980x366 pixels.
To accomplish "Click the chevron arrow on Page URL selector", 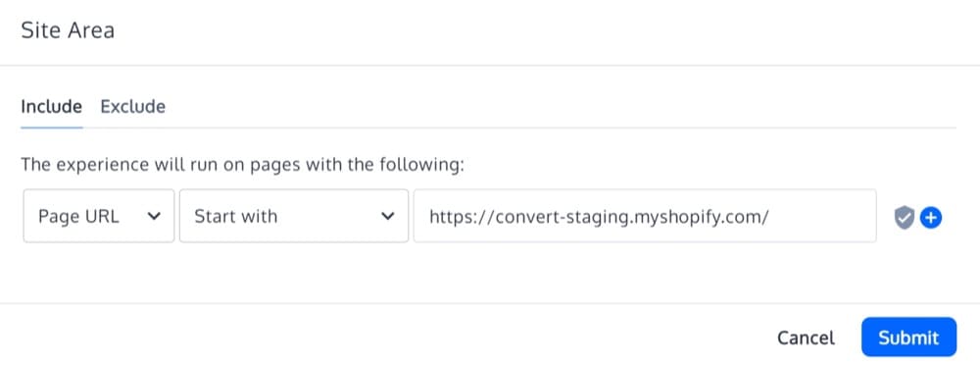I will click(153, 216).
